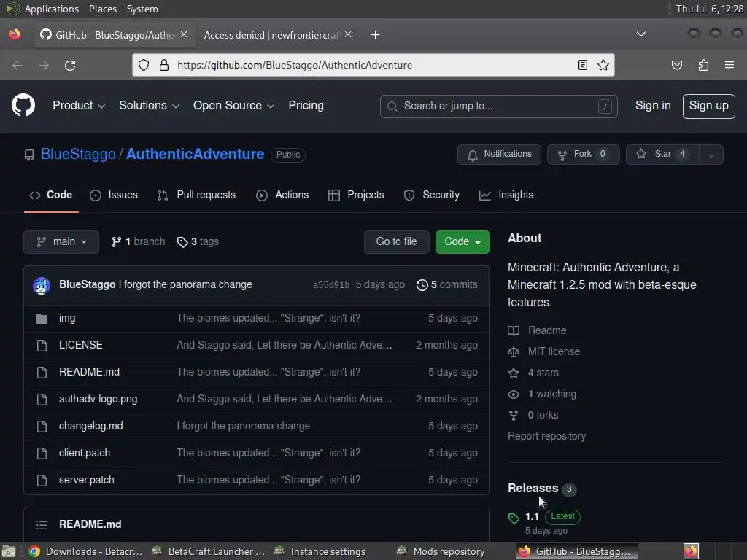This screenshot has width=747, height=560.
Task: Open Solutions dropdown menu
Action: coord(149,106)
